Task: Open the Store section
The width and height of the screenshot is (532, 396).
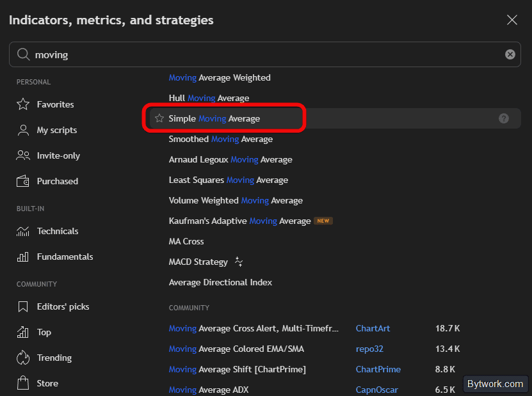Action: point(47,383)
